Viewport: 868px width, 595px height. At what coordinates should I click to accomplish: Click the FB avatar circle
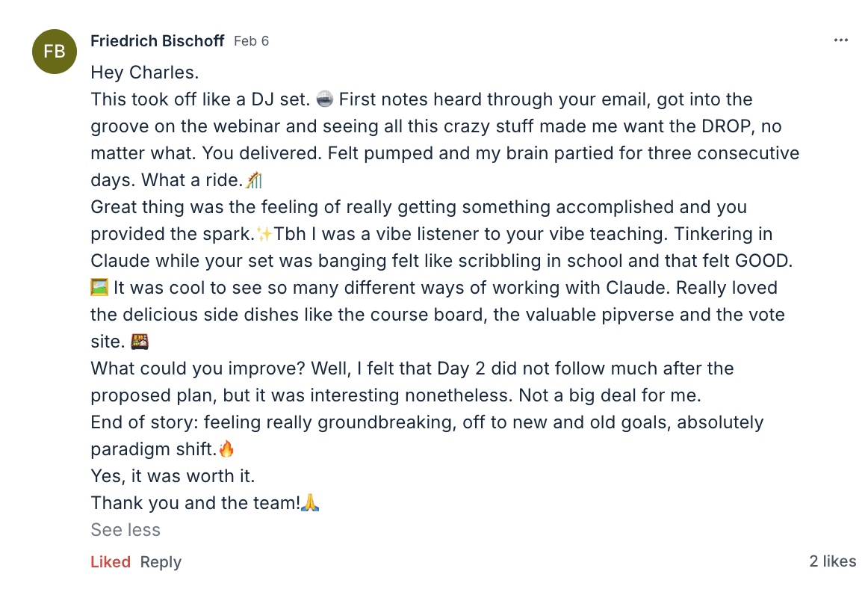55,52
